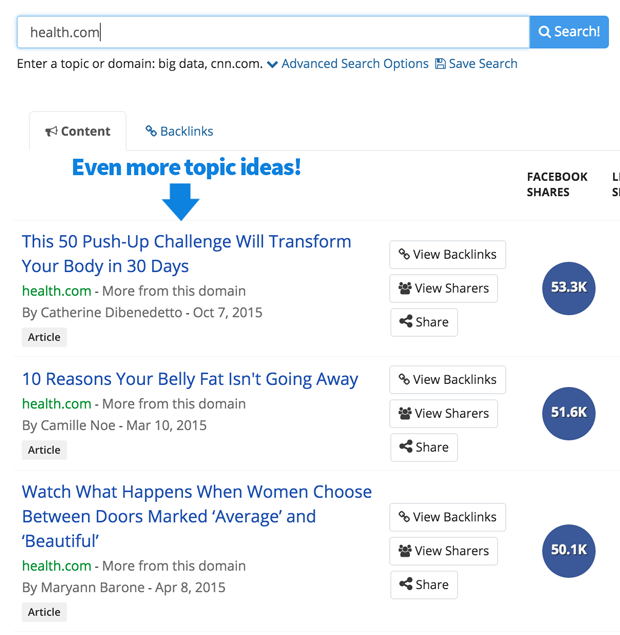View Sharers for the Maryann Barone article

coord(443,551)
